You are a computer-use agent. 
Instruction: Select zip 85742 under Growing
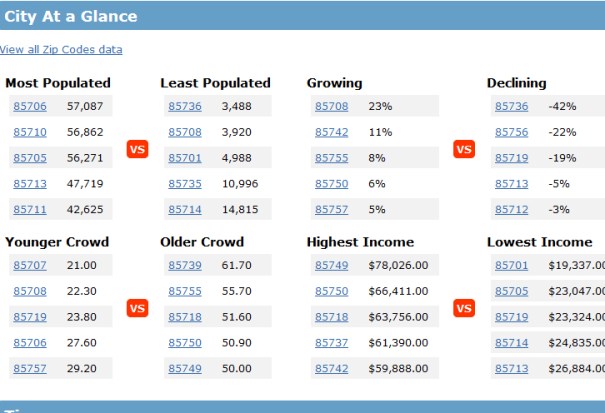(x=331, y=132)
